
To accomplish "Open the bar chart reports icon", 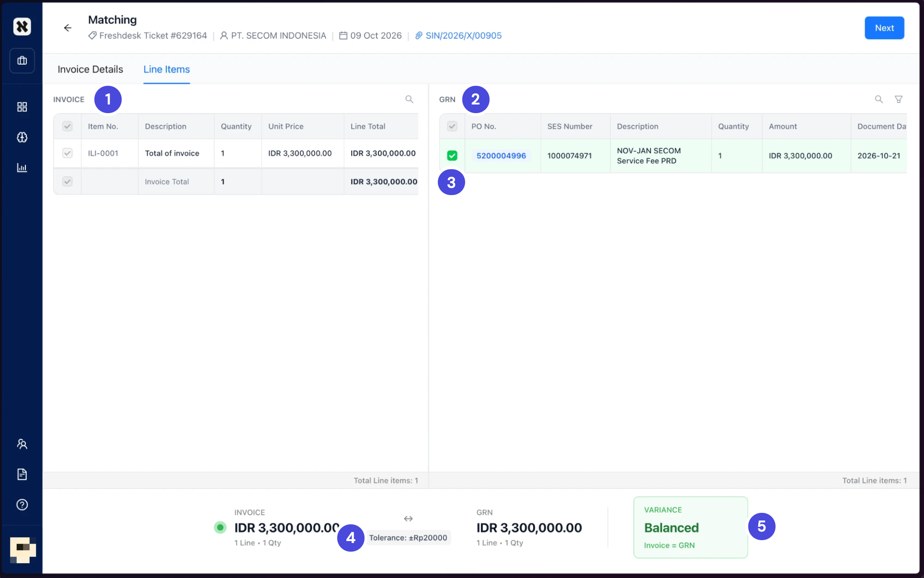I will [22, 168].
